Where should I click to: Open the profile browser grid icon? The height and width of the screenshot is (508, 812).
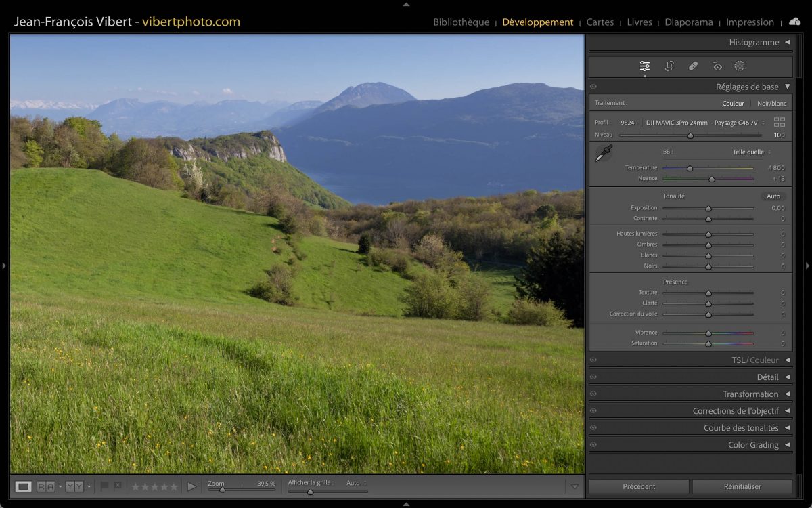pos(780,122)
